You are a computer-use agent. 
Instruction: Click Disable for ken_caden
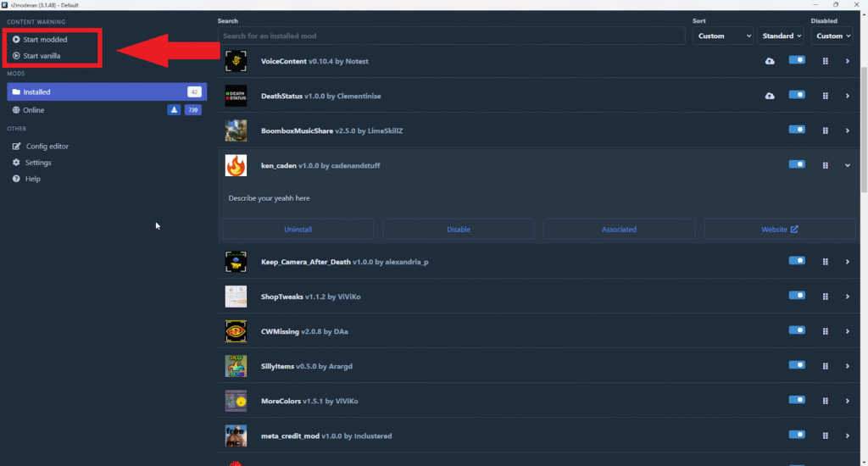point(459,229)
